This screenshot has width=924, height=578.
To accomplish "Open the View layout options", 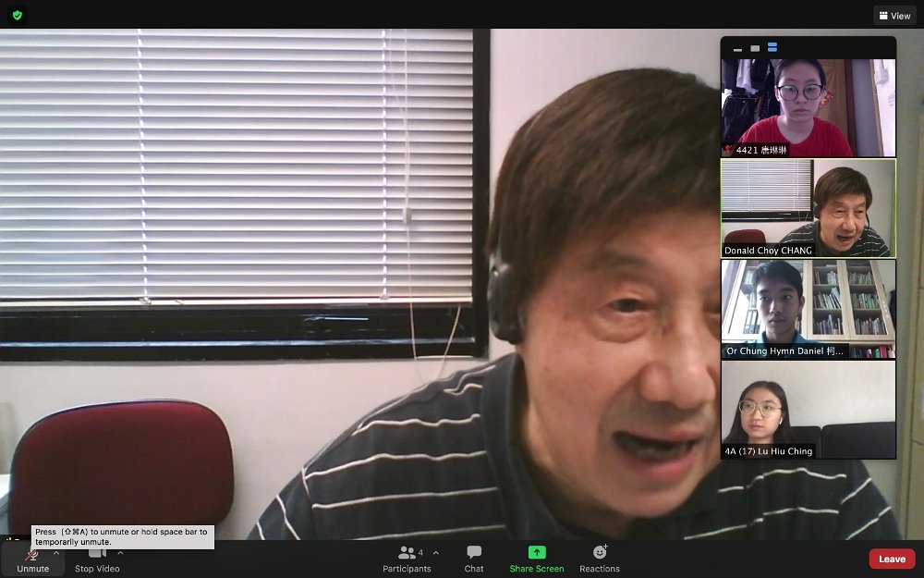I will (x=894, y=16).
